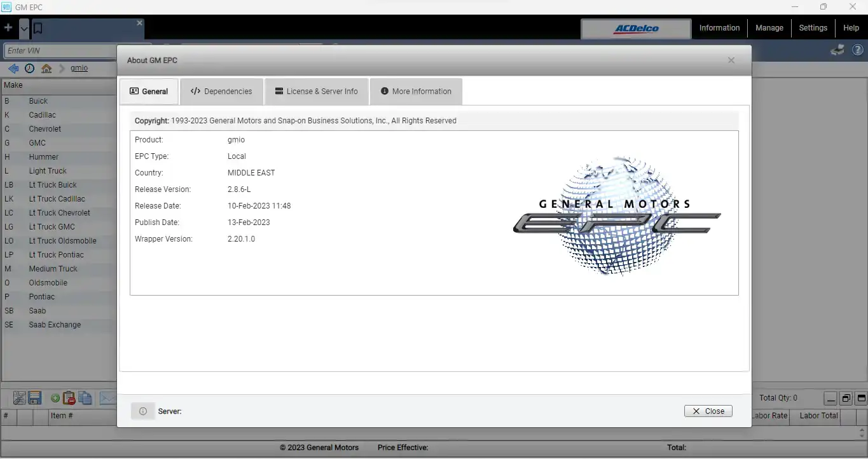Click the gmio breadcrumb link
Image resolution: width=868 pixels, height=459 pixels.
pyautogui.click(x=79, y=68)
